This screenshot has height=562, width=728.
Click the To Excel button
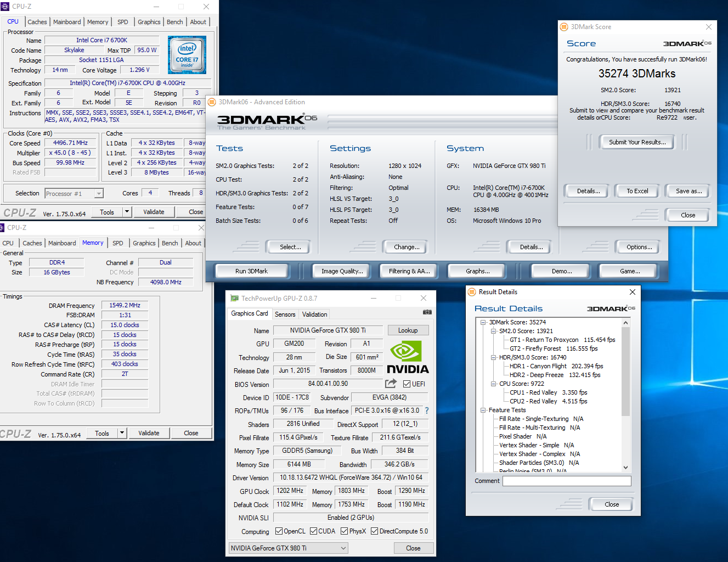pos(637,191)
